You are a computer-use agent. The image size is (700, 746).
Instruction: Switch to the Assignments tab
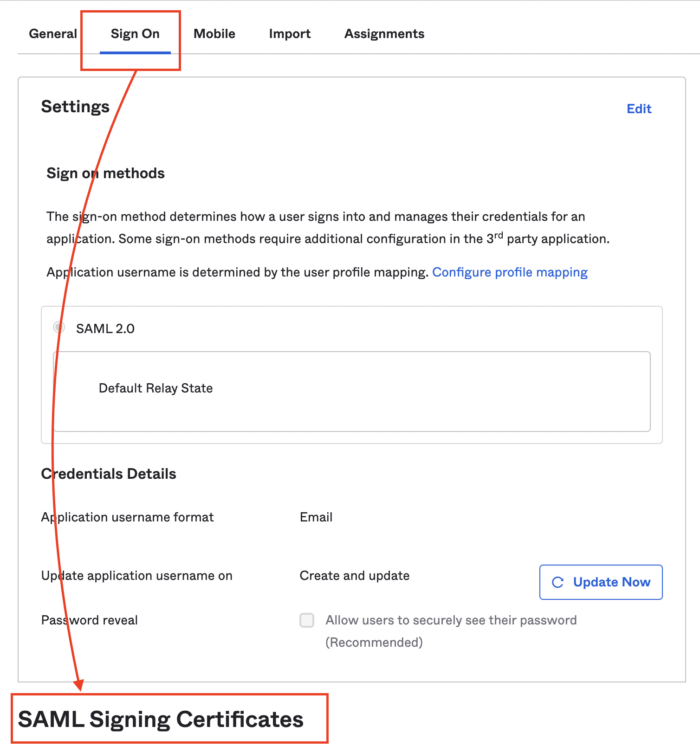point(384,34)
